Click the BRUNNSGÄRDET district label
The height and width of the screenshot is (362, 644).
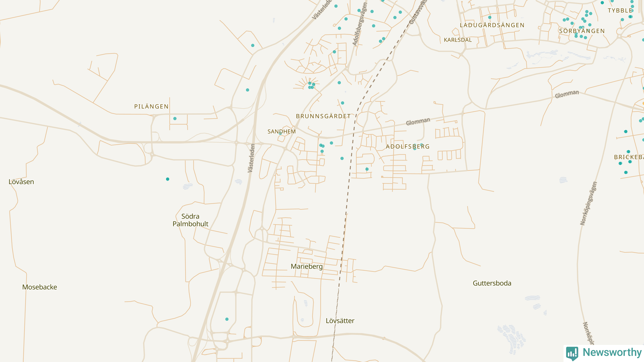tap(323, 116)
